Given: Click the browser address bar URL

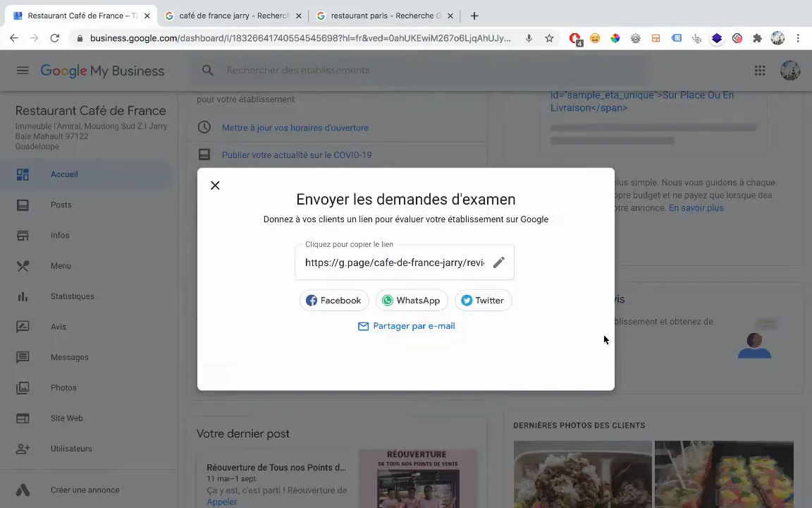Looking at the screenshot, I should point(300,38).
